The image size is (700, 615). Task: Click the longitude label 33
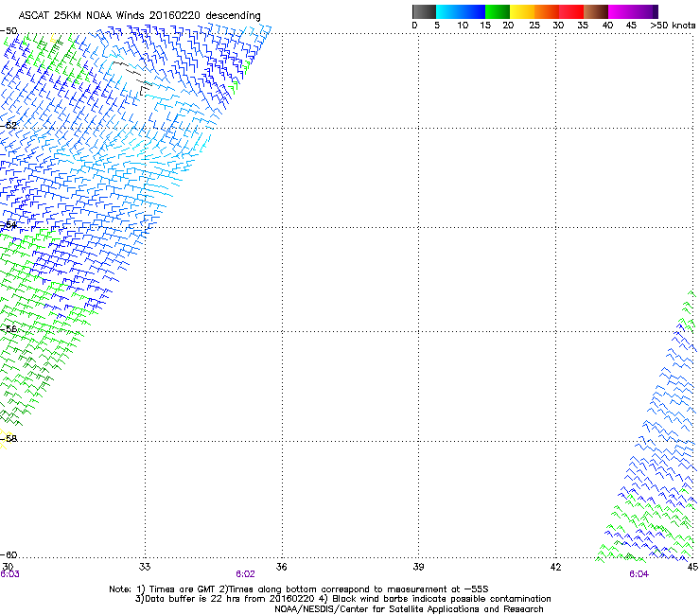tap(145, 567)
